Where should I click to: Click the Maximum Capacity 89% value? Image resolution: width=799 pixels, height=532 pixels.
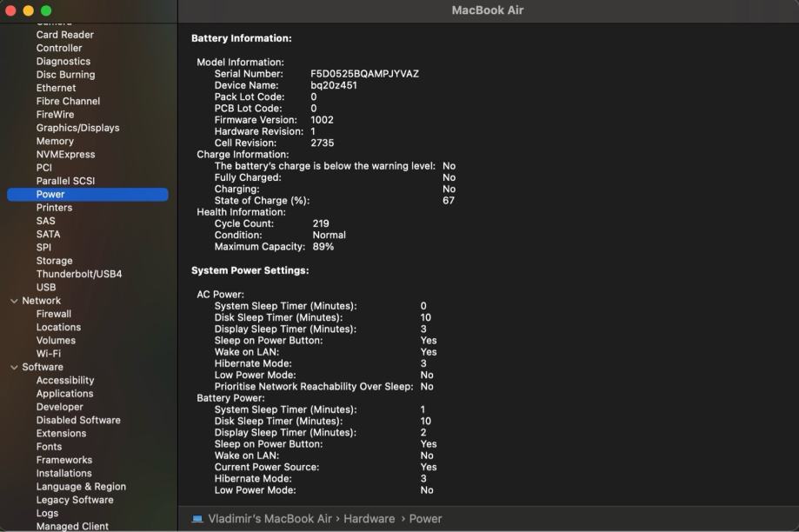pos(323,247)
